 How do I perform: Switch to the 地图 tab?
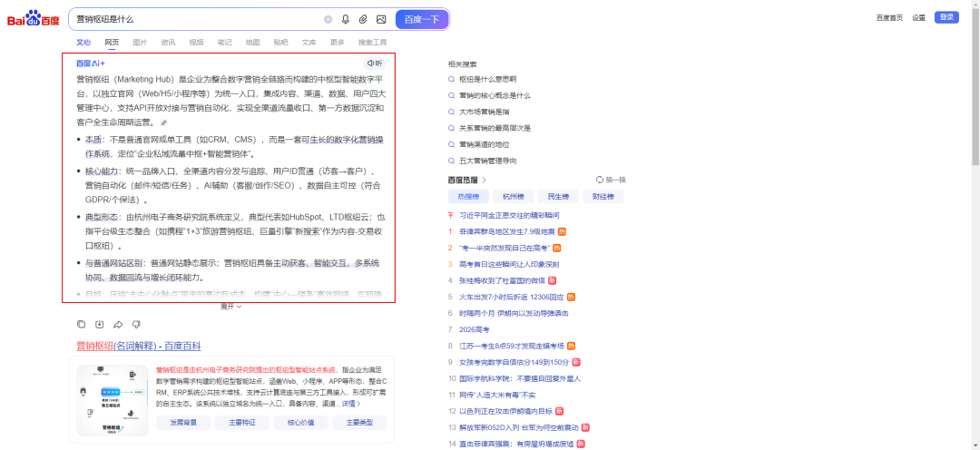pos(252,43)
